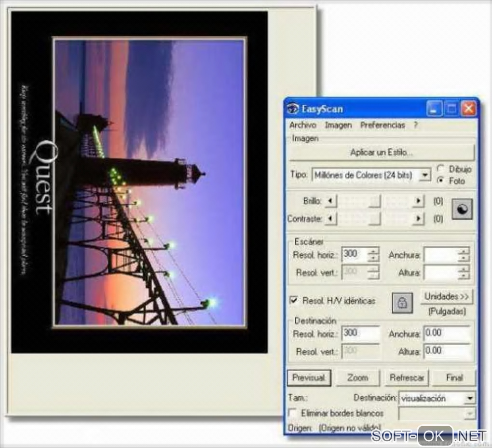The height and width of the screenshot is (448, 492).
Task: Click the Escáner Altura field
Action: pyautogui.click(x=441, y=272)
